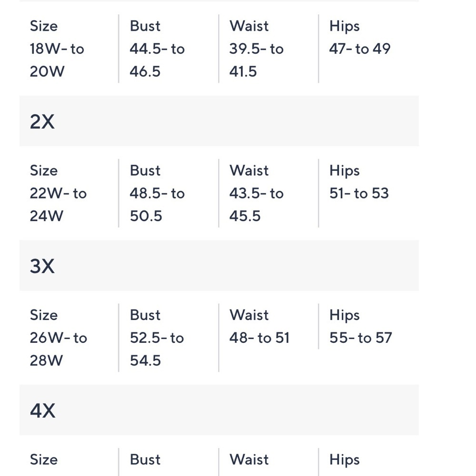Click the Hips label under 4X
Screen dimensions: 476x476
[345, 460]
